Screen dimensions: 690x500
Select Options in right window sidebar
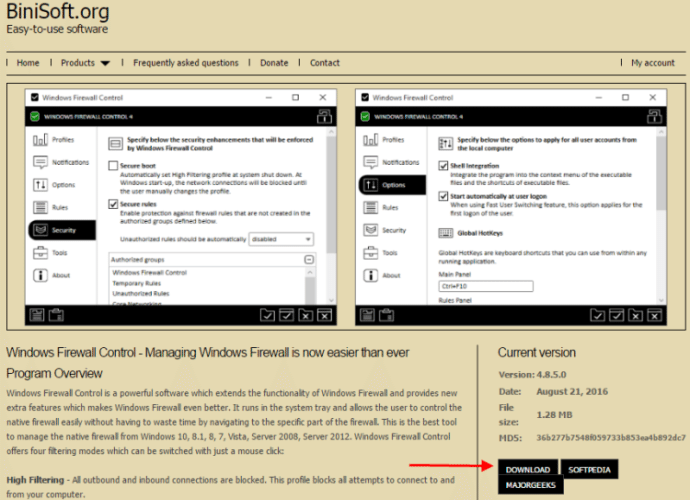(393, 185)
